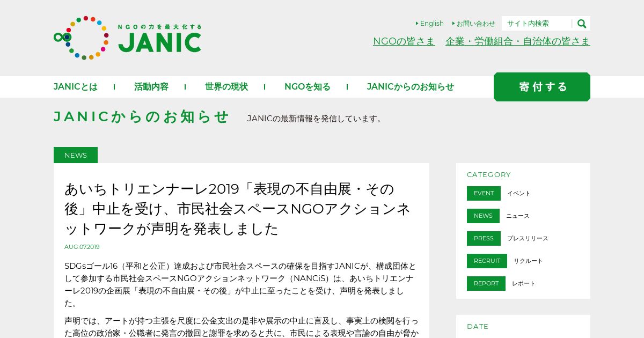
Task: Click the JANICからのお知らせ page heading
Action: (x=142, y=117)
